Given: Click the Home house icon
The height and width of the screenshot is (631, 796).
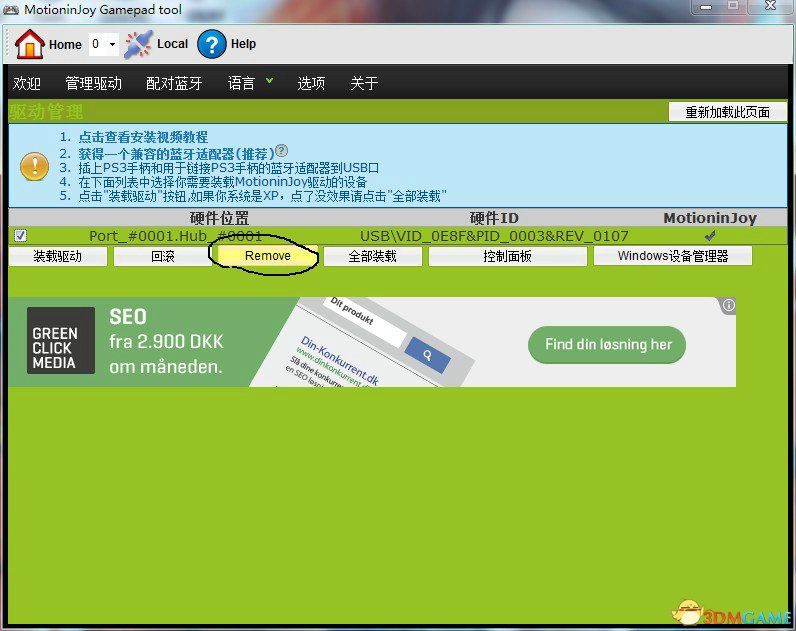Looking at the screenshot, I should (30, 44).
